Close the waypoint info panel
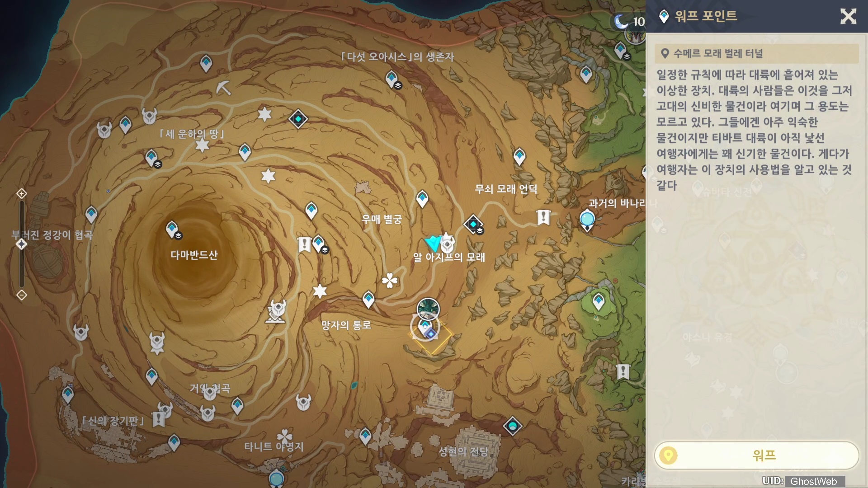868x488 pixels. [x=848, y=17]
